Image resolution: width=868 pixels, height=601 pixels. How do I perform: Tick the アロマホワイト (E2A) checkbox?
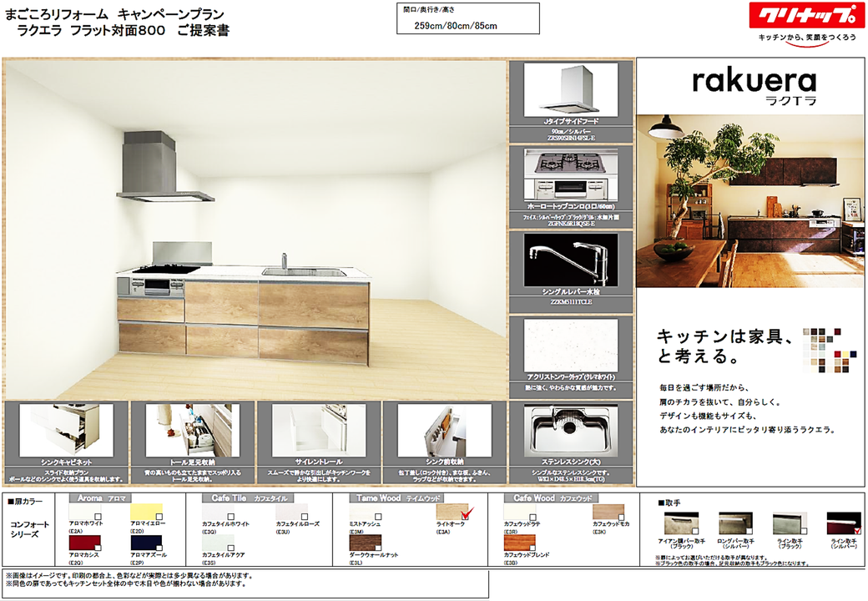pos(98,517)
